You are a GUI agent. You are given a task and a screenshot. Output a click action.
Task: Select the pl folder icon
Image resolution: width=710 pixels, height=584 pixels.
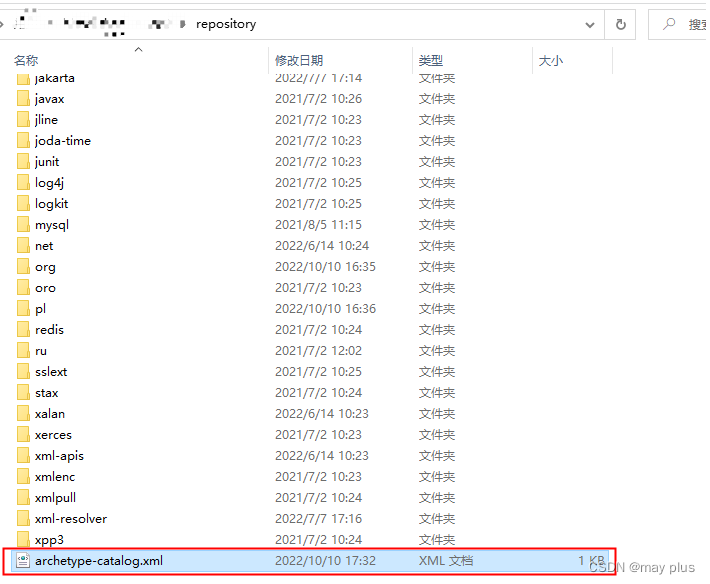pos(23,308)
